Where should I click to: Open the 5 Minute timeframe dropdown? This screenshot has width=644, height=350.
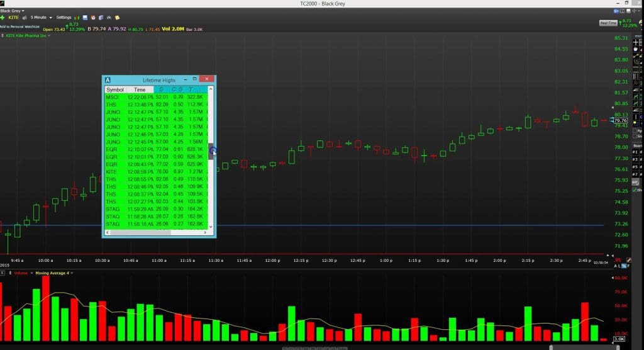(x=41, y=18)
